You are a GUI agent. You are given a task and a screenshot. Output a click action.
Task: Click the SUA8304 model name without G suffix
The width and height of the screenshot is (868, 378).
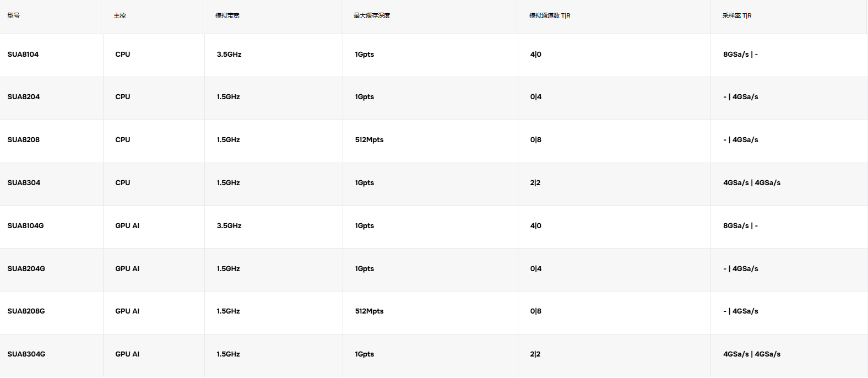point(24,183)
